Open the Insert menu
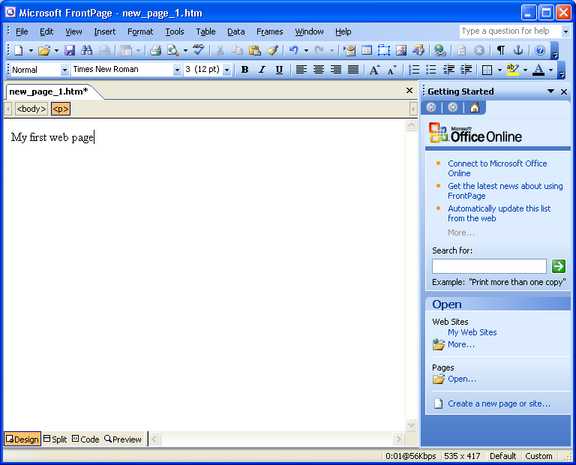Viewport: 576px width, 465px height. click(x=105, y=32)
